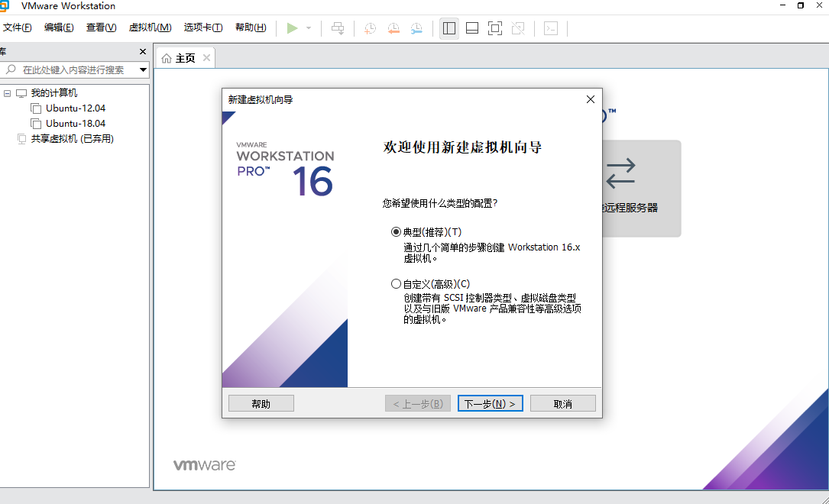The height and width of the screenshot is (504, 829).
Task: Click the VMware Workstation title bar logo
Action: pos(5,6)
